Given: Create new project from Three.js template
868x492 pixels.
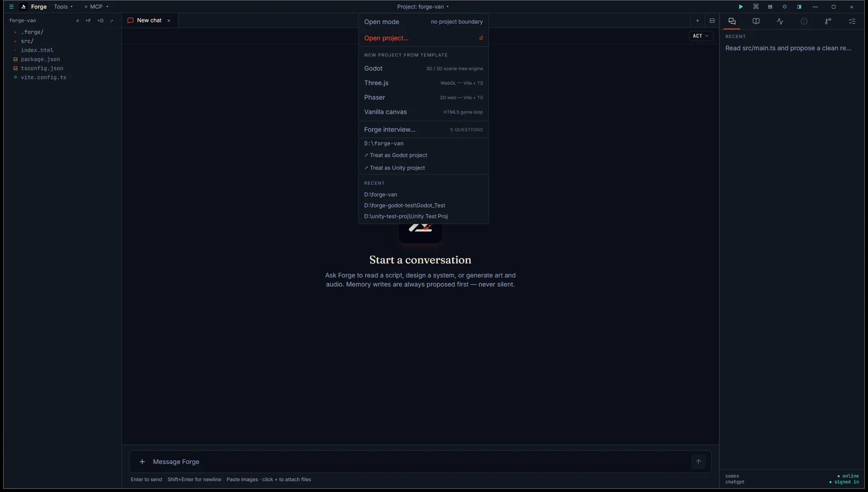Looking at the screenshot, I should click(x=424, y=83).
